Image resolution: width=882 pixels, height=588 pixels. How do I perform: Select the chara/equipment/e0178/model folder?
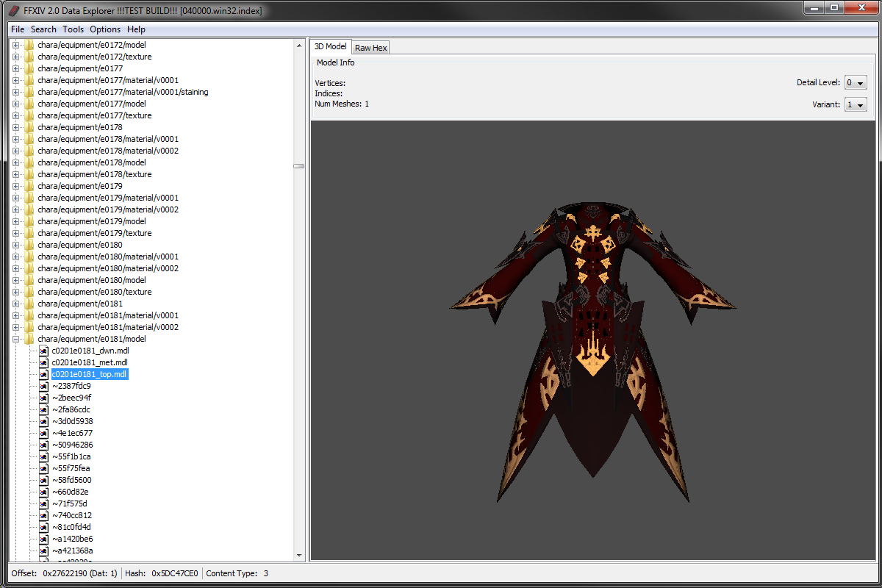pos(92,162)
